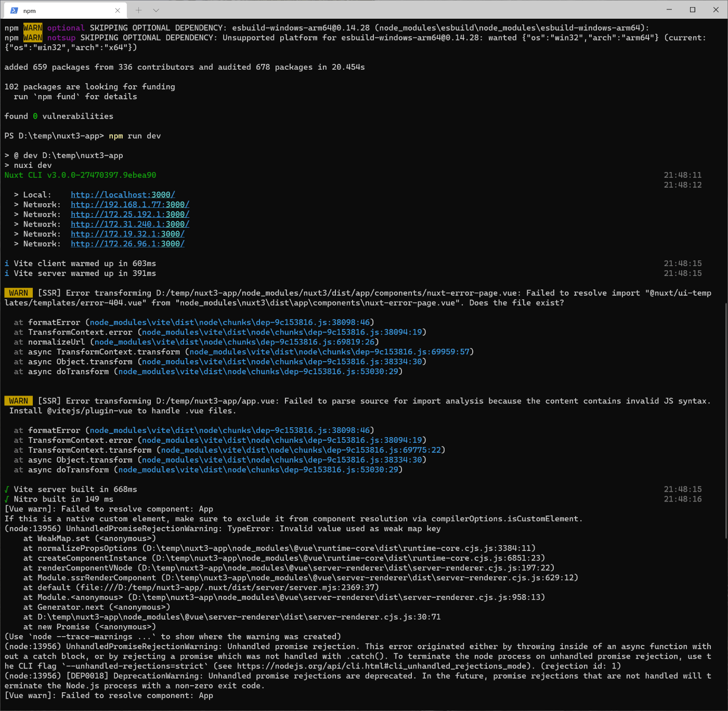This screenshot has width=728, height=711.
Task: Click the terminal vertical scrollbar
Action: [x=725, y=420]
